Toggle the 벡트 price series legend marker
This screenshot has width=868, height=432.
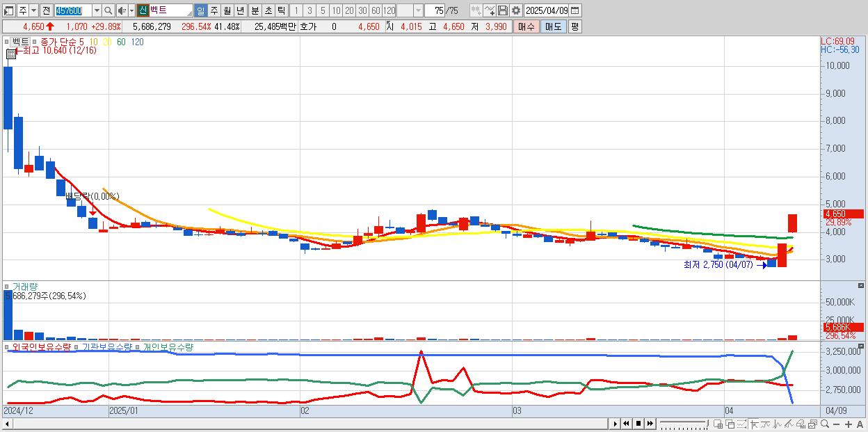8,42
